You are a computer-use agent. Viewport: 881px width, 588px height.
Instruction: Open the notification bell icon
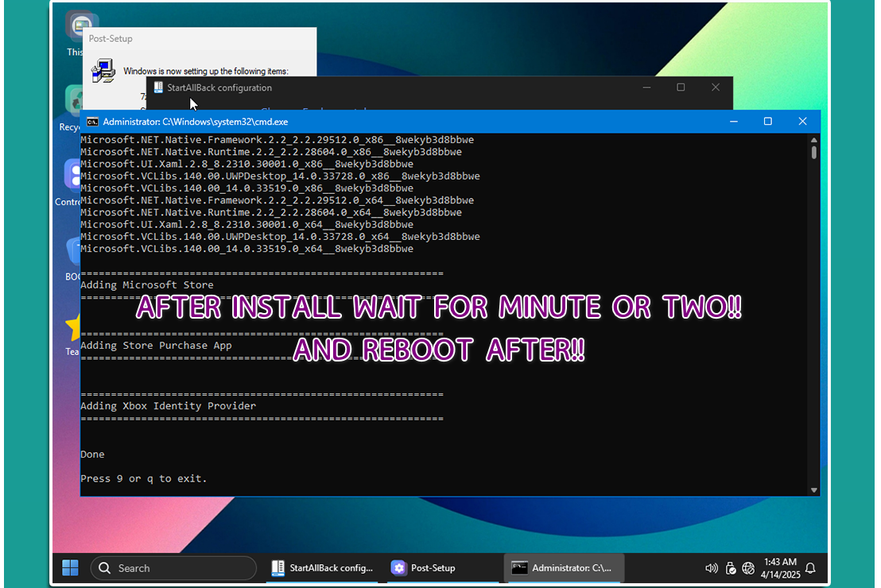(810, 568)
